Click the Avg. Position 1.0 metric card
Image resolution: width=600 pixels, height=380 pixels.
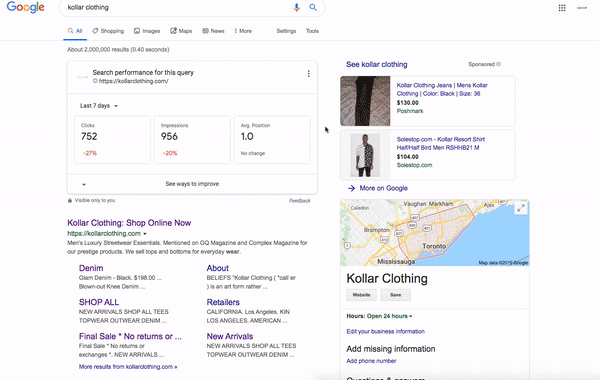[272, 140]
